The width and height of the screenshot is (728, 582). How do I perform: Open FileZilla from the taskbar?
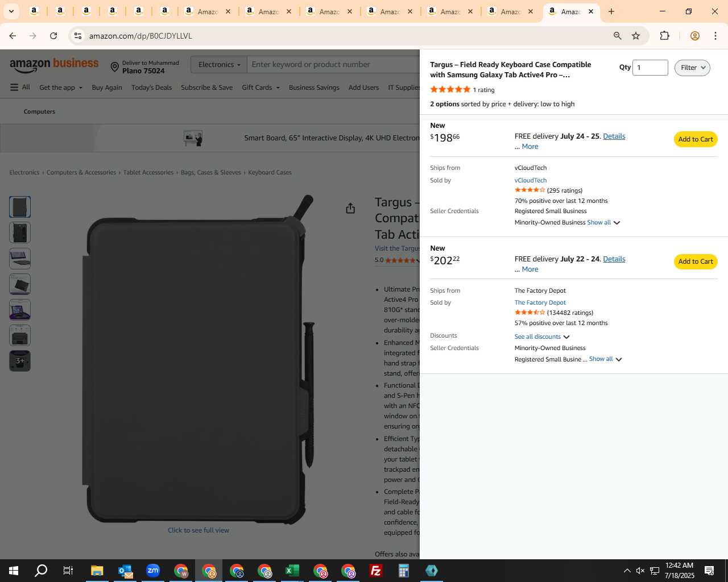(x=376, y=571)
